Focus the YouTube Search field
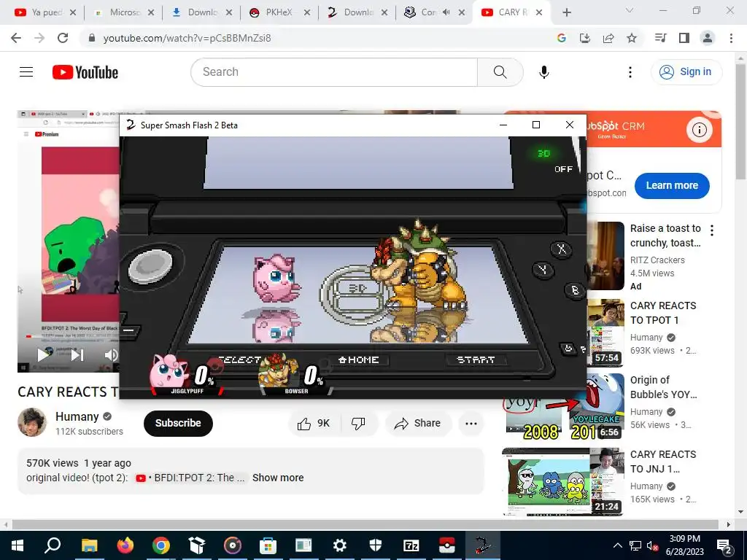This screenshot has height=560, width=747. [334, 72]
